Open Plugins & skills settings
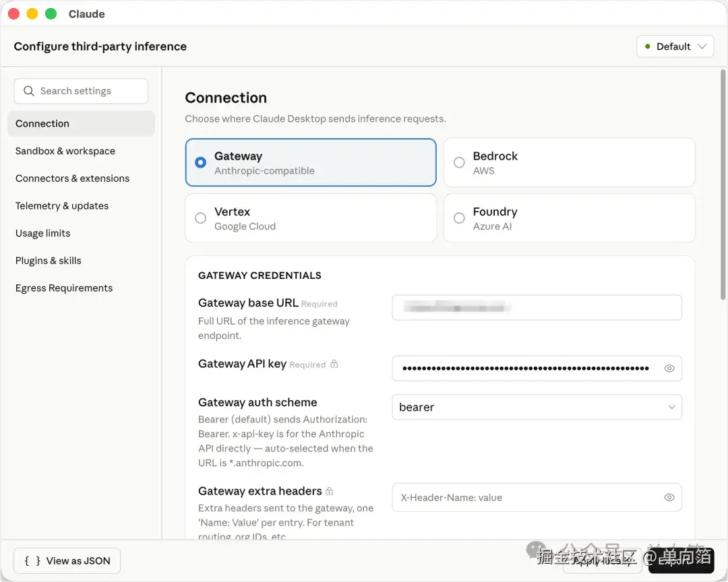 [81, 261]
